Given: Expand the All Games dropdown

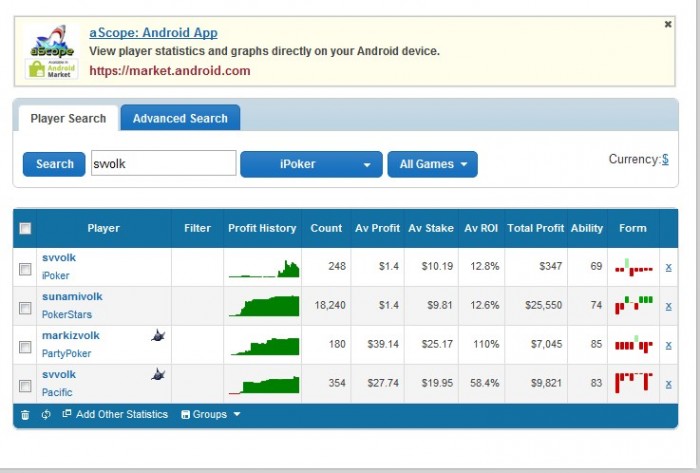Looking at the screenshot, I should 432,164.
